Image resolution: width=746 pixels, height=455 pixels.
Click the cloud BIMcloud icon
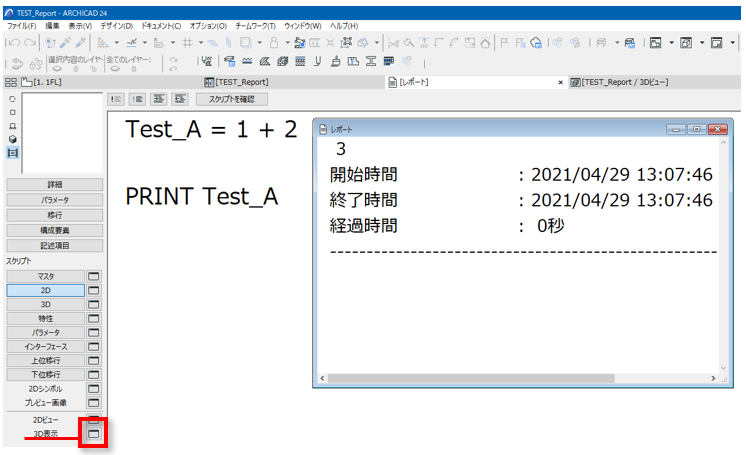pyautogui.click(x=536, y=43)
